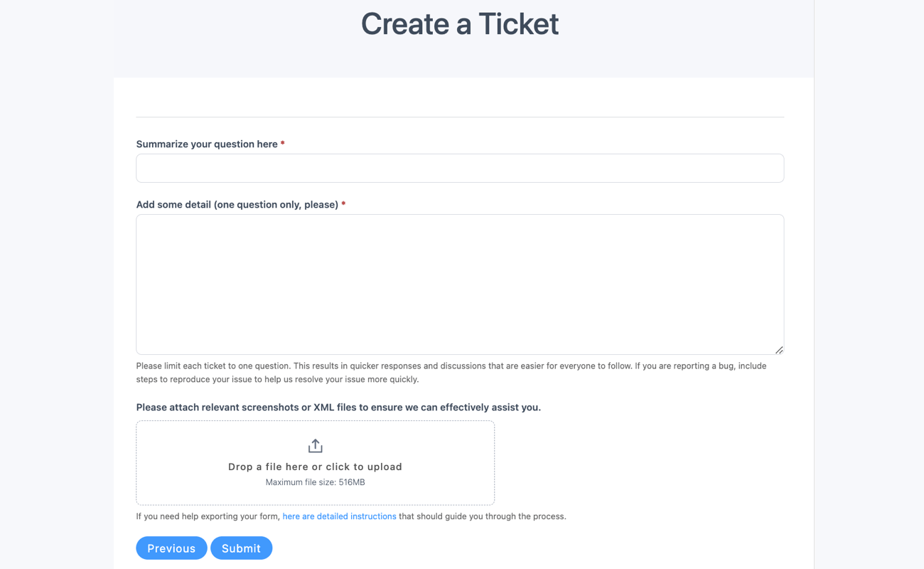Viewport: 924px width, 569px height.
Task: Click the required asterisk beside "Add some detail"
Action: click(343, 204)
